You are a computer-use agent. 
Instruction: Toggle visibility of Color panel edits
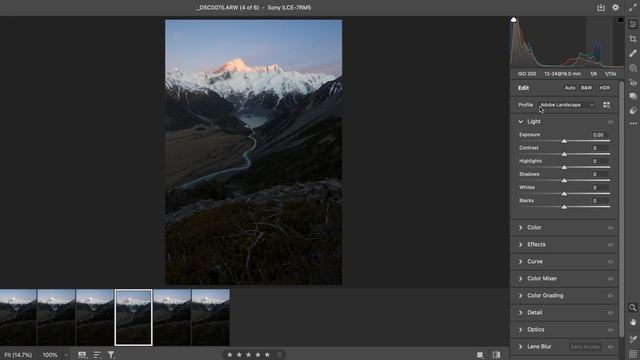coord(610,228)
